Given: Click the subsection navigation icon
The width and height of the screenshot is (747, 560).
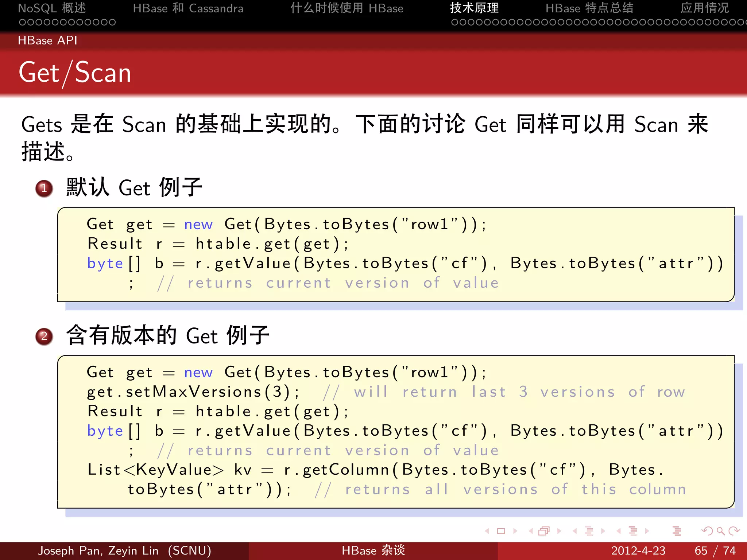Looking at the screenshot, I should click(589, 531).
